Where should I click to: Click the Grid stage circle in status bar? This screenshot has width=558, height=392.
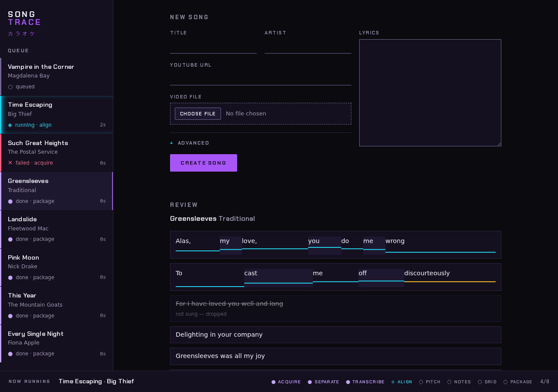click(x=480, y=382)
